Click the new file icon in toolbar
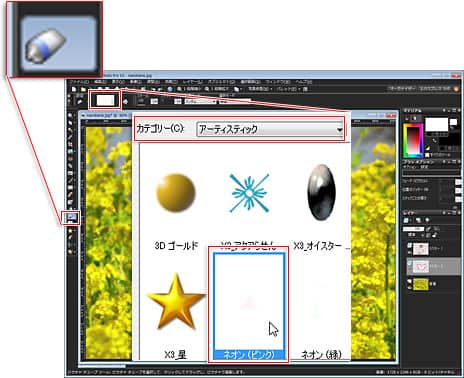The width and height of the screenshot is (464, 378). pos(74,89)
